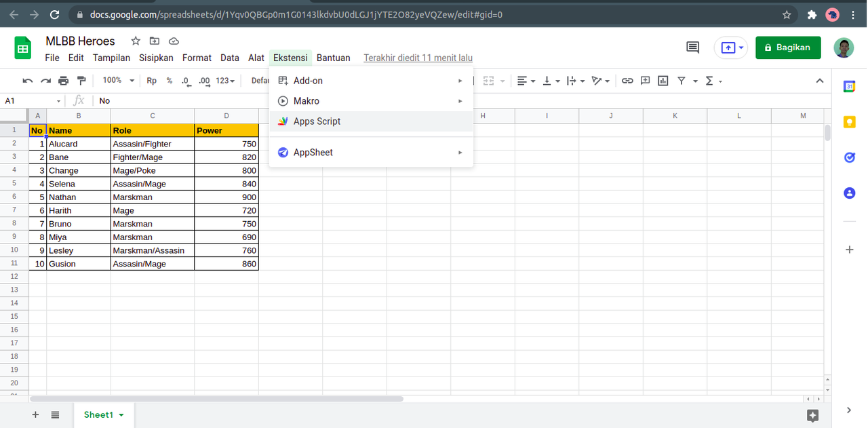Click the browser reload button
Screen dimensions: 868x428
click(x=54, y=14)
